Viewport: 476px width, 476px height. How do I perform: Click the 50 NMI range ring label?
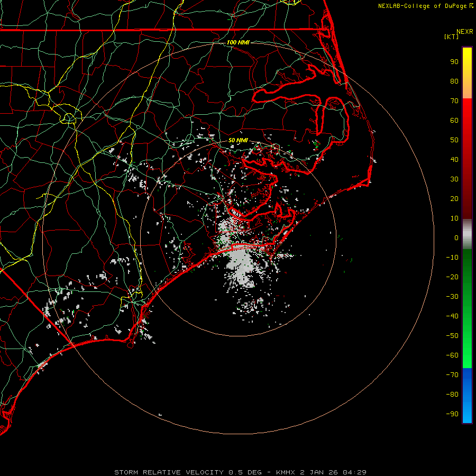point(238,140)
